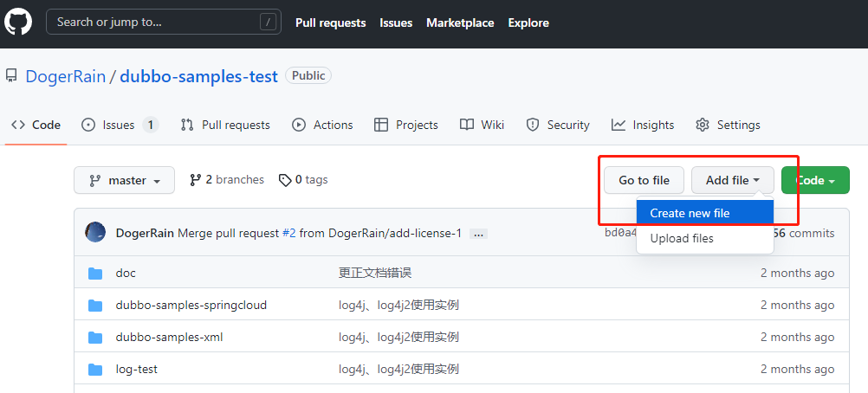
Task: Choose Upload files from the menu
Action: [x=682, y=238]
